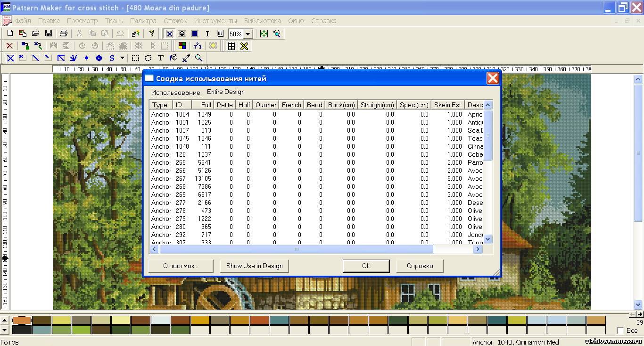Click Show Use in Design button
Viewport: 644px width, 346px height.
[x=255, y=266]
